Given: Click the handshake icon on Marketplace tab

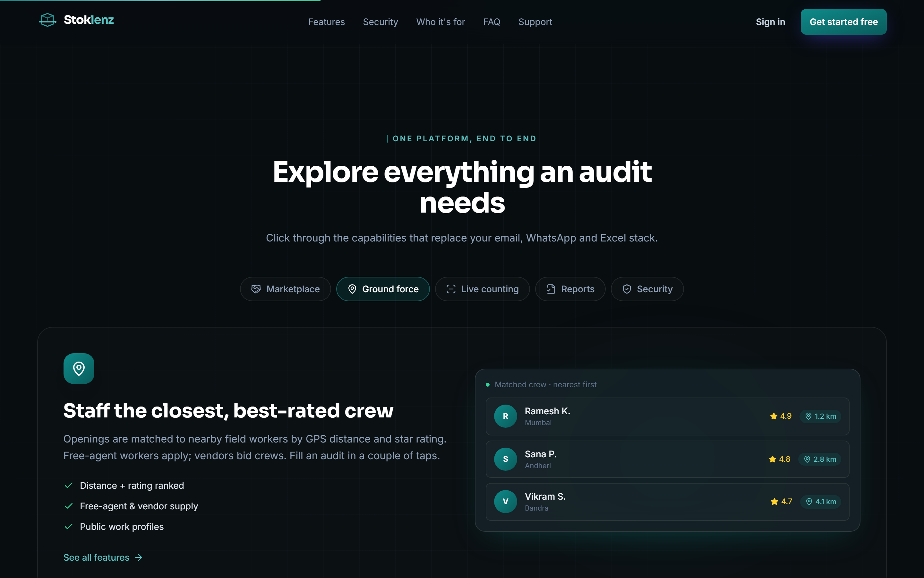Looking at the screenshot, I should pos(256,289).
